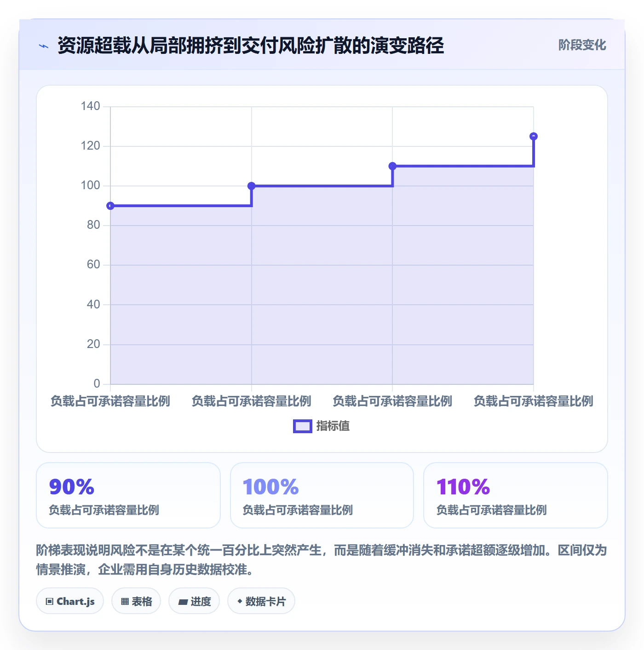
Task: Click the 指标值 legend label
Action: click(x=333, y=426)
